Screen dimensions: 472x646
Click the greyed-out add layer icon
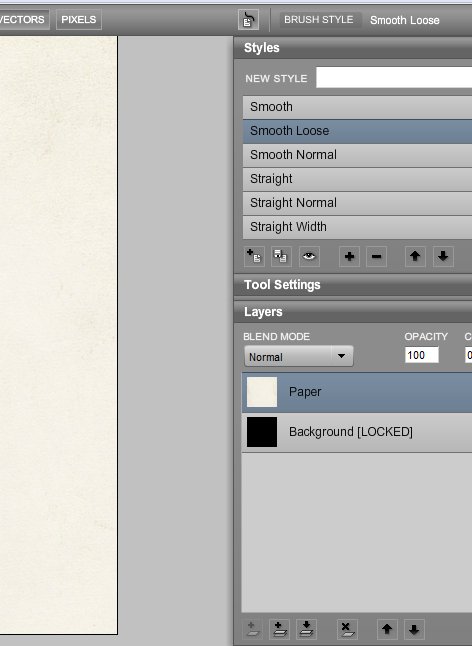pos(252,629)
